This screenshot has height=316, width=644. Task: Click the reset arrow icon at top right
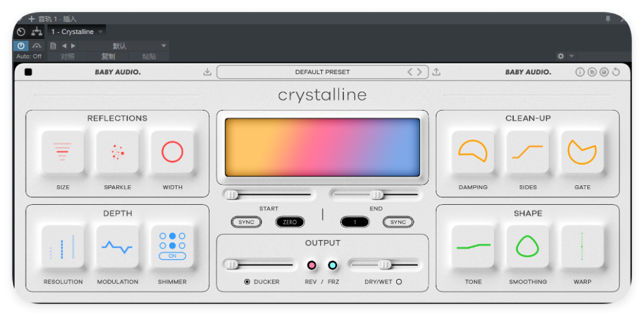point(616,72)
